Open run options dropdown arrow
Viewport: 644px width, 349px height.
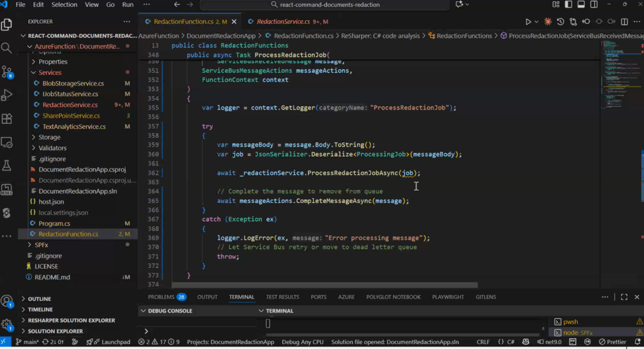click(536, 22)
